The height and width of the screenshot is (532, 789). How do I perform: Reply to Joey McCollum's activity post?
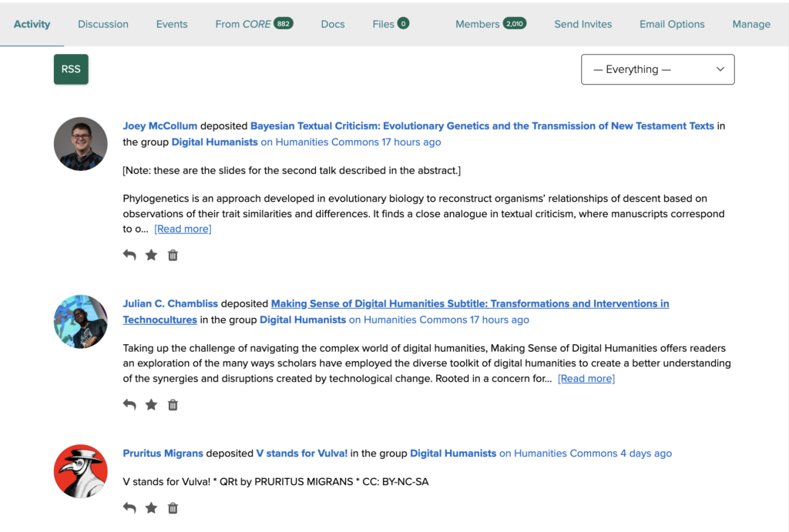click(x=129, y=254)
